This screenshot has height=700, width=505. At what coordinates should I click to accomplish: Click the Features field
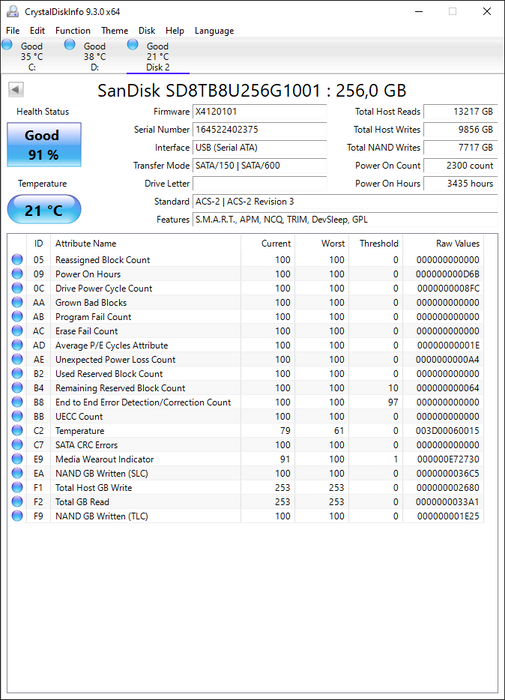345,219
